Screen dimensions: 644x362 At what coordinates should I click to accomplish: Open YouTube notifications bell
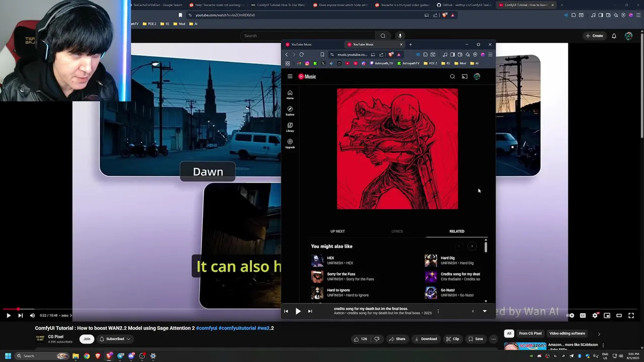point(614,36)
